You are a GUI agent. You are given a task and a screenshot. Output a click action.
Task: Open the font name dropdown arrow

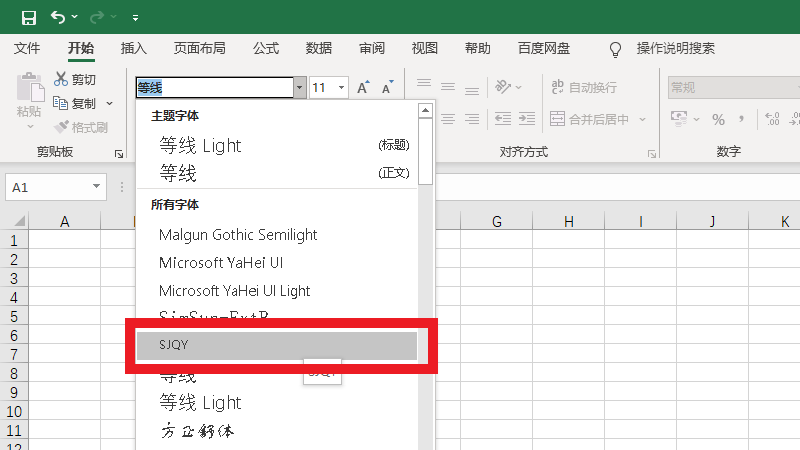(x=299, y=88)
